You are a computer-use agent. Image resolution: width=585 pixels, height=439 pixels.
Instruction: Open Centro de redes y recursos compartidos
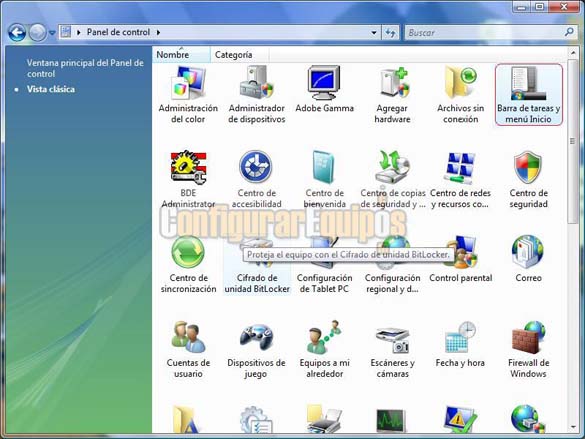click(460, 179)
